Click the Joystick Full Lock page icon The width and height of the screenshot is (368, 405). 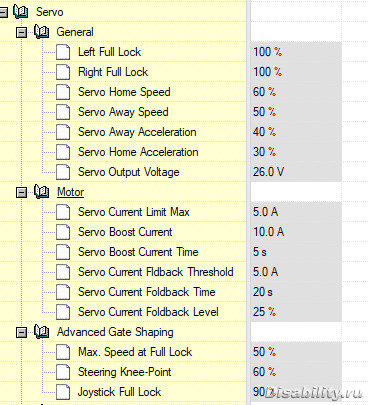[63, 392]
